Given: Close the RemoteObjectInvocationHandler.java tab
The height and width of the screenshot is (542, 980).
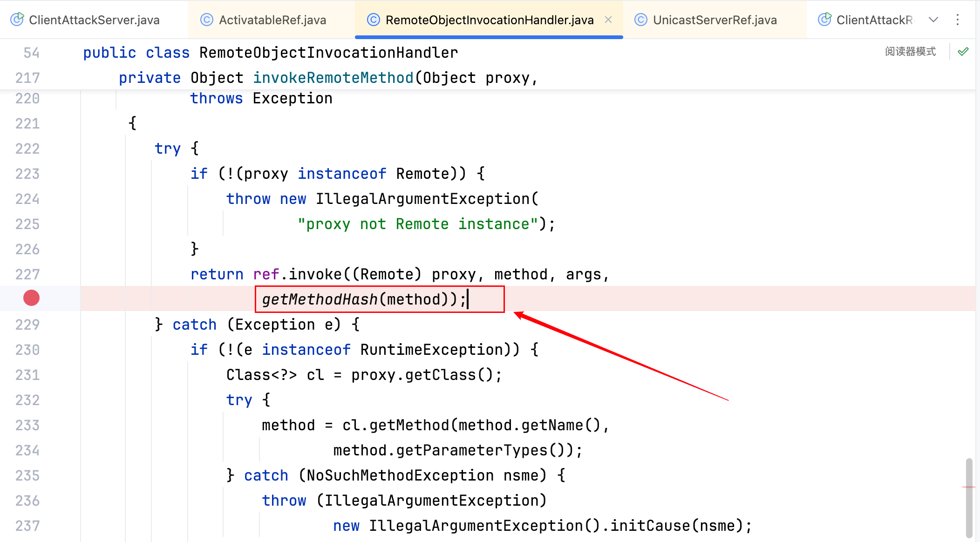Looking at the screenshot, I should (x=608, y=20).
